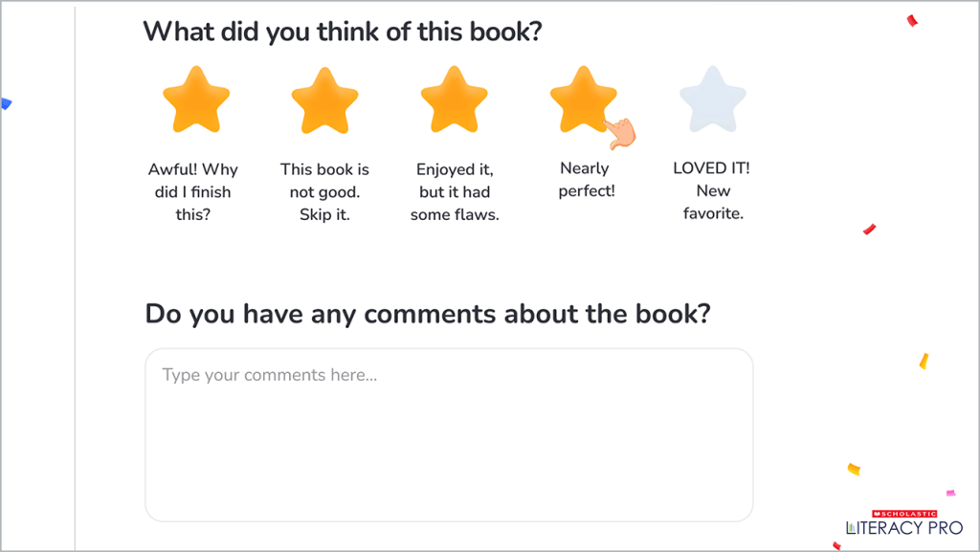Select the unfilled fifth star

point(713,99)
